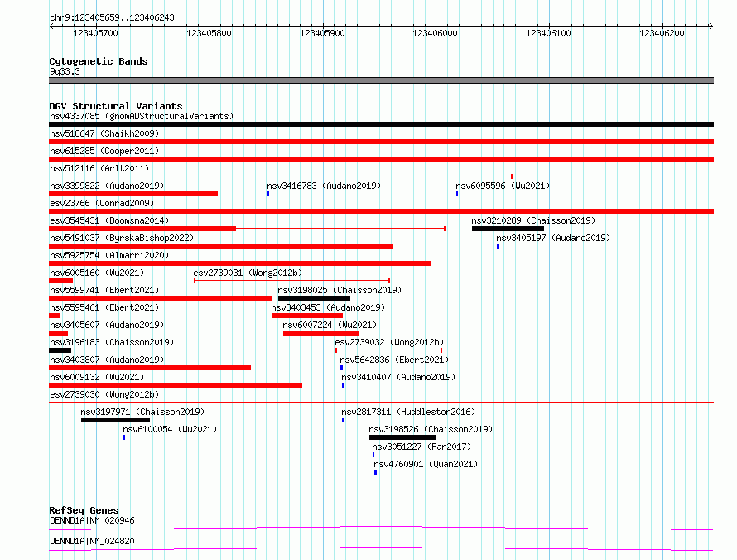Click the 123406000 ruler position
The image size is (737, 560).
click(x=435, y=33)
